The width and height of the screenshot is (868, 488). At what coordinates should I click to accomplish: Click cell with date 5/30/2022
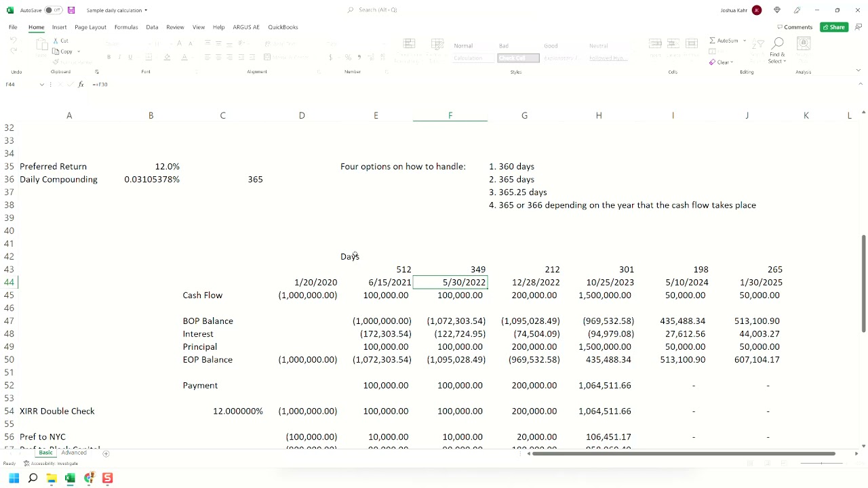pyautogui.click(x=450, y=282)
